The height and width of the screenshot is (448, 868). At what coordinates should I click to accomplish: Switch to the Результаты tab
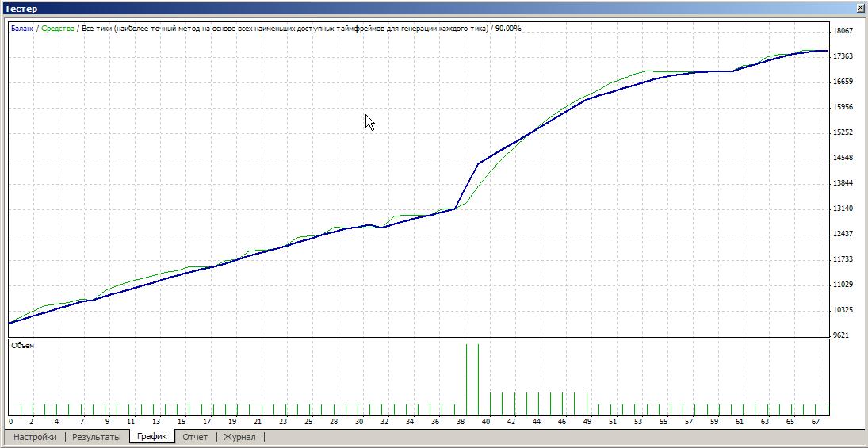coord(97,437)
